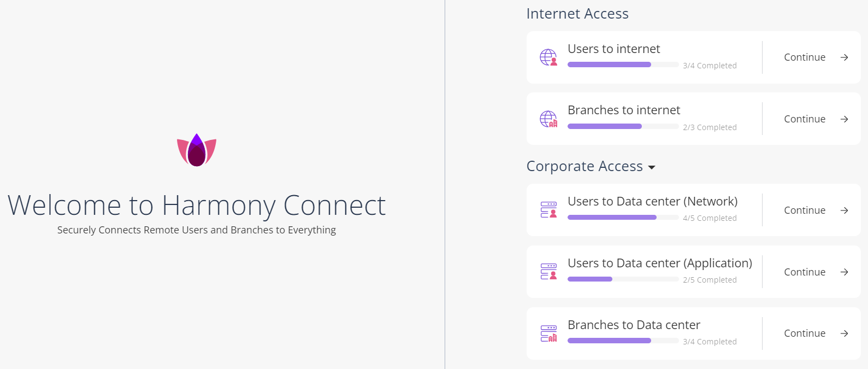Continue the Branches to internet setup
The width and height of the screenshot is (868, 369).
point(805,119)
